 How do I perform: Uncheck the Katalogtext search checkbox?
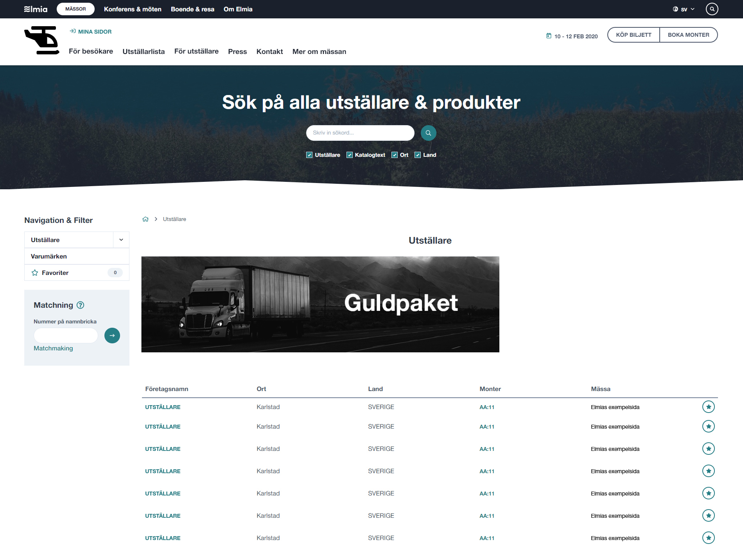350,155
